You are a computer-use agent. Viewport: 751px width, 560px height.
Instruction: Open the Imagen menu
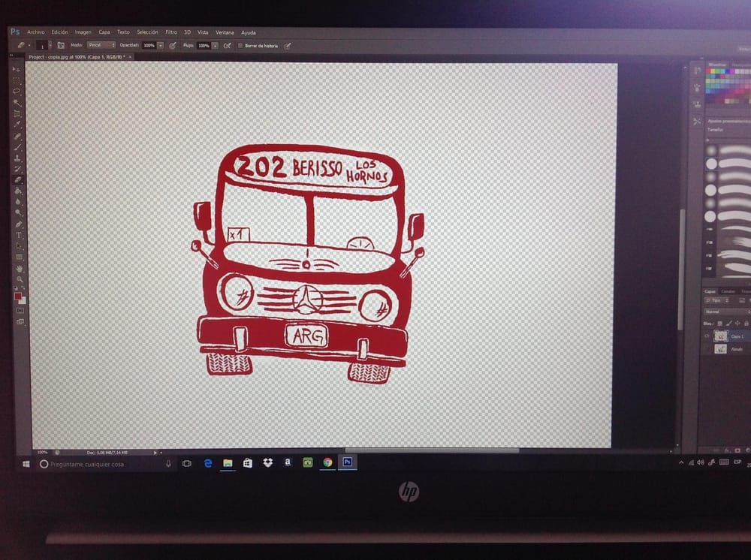tap(83, 32)
